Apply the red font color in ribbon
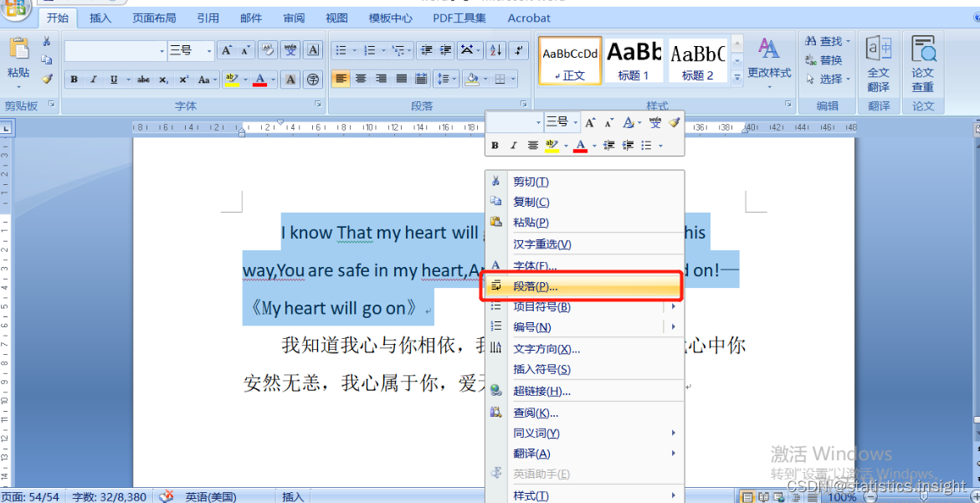 pos(260,80)
